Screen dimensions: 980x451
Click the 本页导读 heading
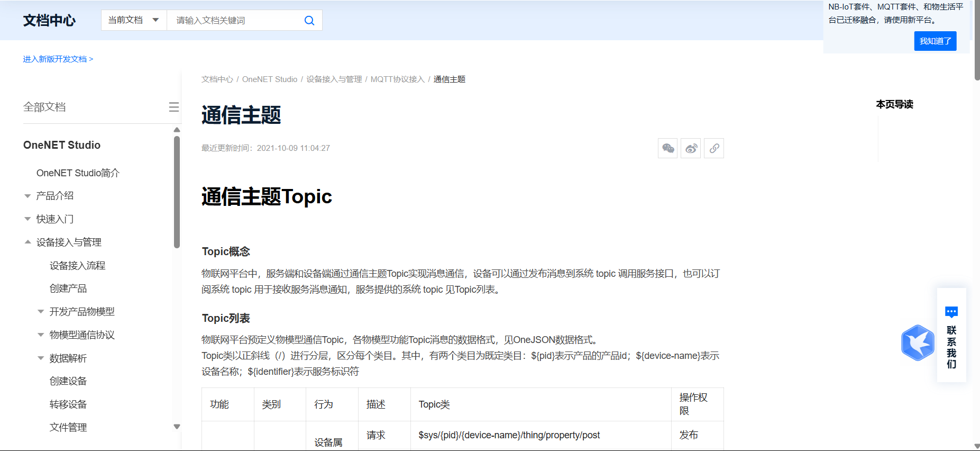(x=894, y=104)
